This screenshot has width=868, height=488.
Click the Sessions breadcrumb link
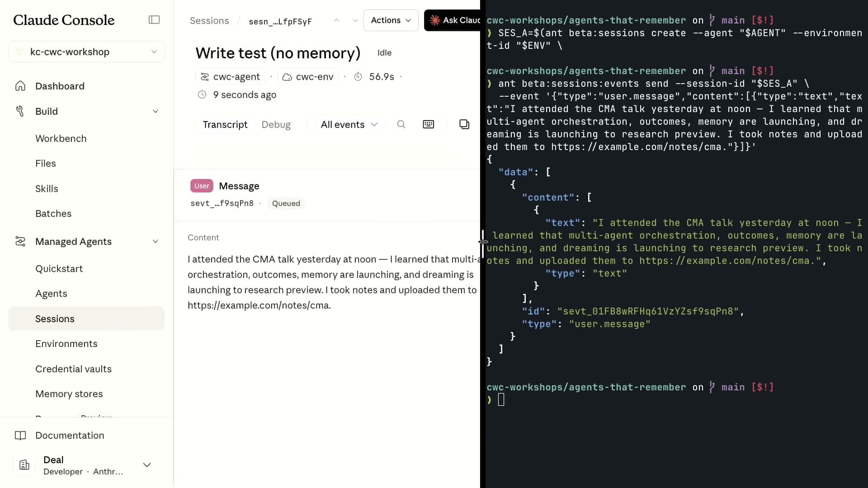click(x=209, y=21)
